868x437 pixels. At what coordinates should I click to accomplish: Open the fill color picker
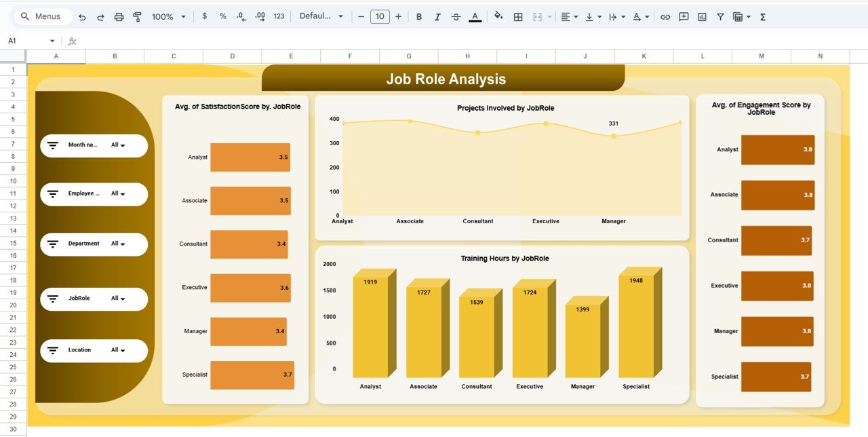(x=498, y=16)
